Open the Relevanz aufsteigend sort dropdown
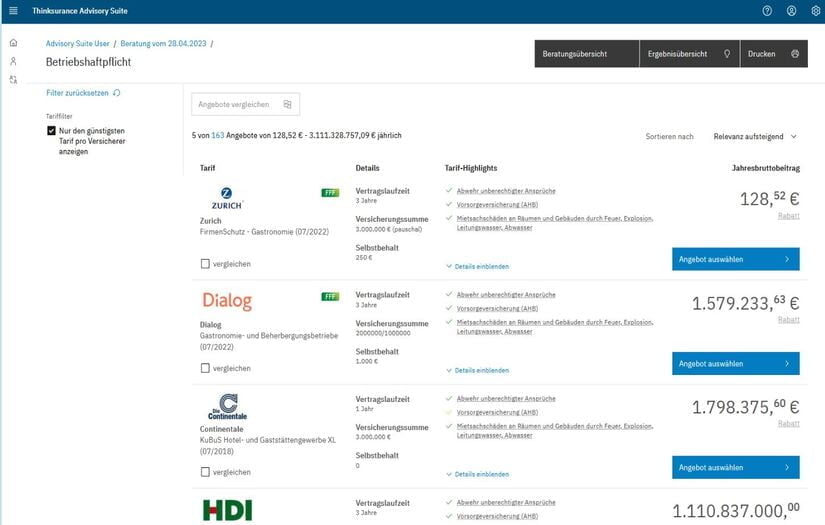The width and height of the screenshot is (825, 525). click(x=755, y=136)
